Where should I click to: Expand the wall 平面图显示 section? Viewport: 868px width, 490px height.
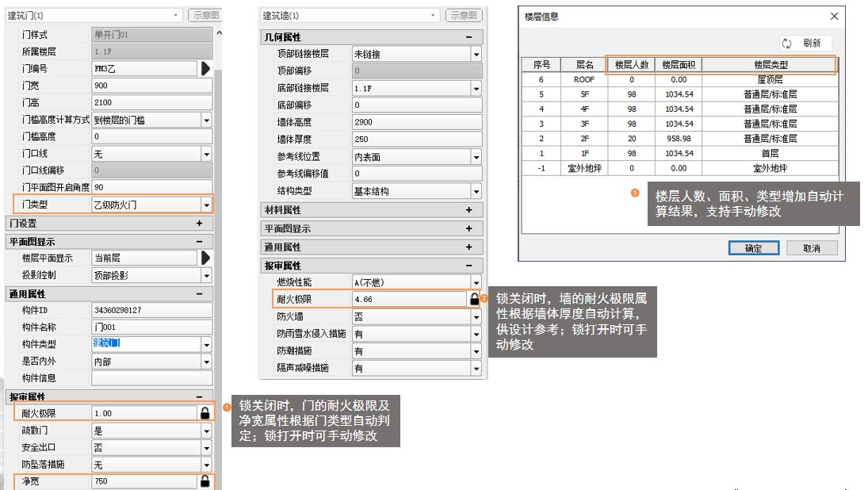coord(469,229)
